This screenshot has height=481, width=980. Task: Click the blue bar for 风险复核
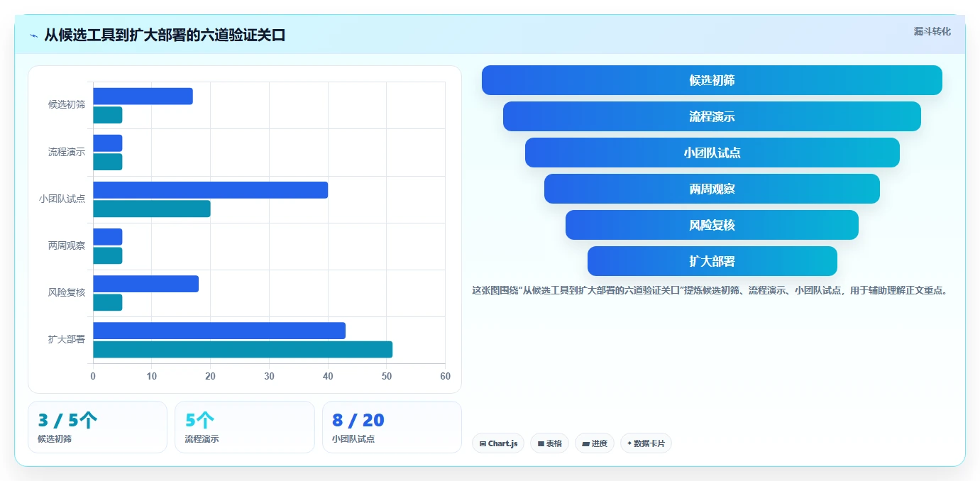click(x=145, y=284)
